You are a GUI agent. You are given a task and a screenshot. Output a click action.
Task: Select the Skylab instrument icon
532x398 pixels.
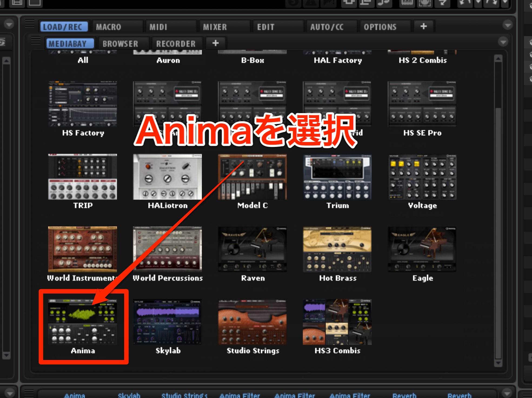(x=167, y=322)
